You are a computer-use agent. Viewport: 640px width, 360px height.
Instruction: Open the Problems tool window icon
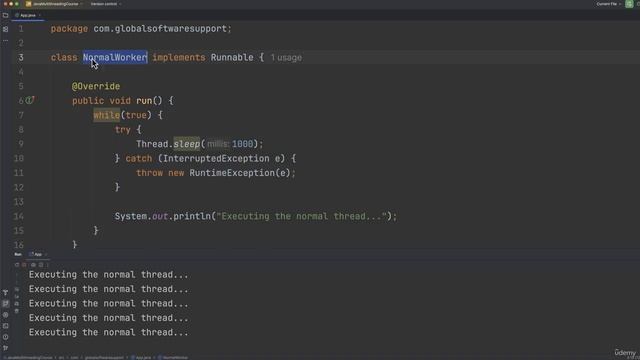click(x=5, y=337)
